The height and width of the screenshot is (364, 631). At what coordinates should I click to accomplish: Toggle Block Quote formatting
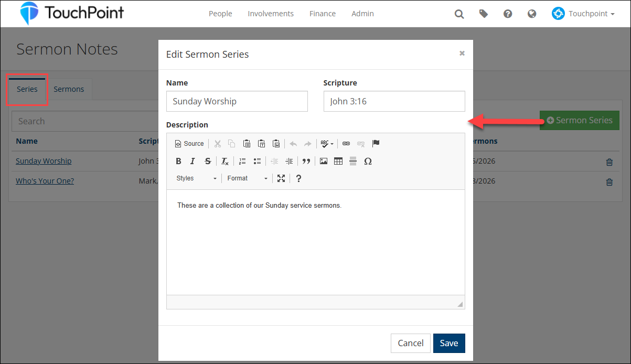coord(306,161)
